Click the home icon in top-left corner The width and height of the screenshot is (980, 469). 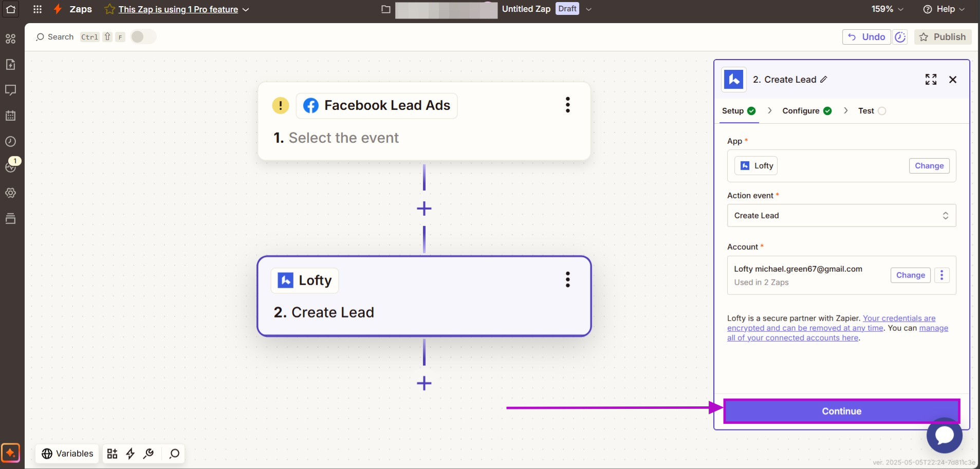pos(11,9)
